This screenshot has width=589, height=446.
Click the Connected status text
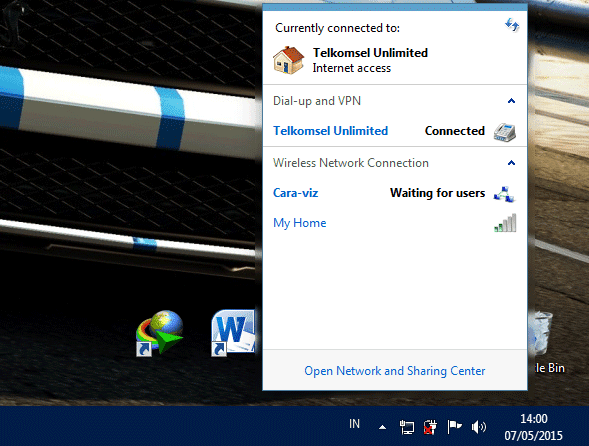[x=455, y=131]
